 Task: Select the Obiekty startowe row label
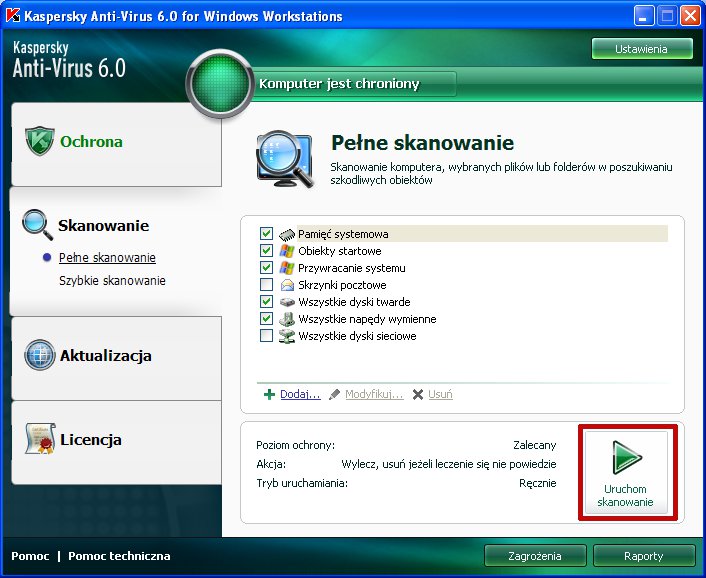[339, 251]
